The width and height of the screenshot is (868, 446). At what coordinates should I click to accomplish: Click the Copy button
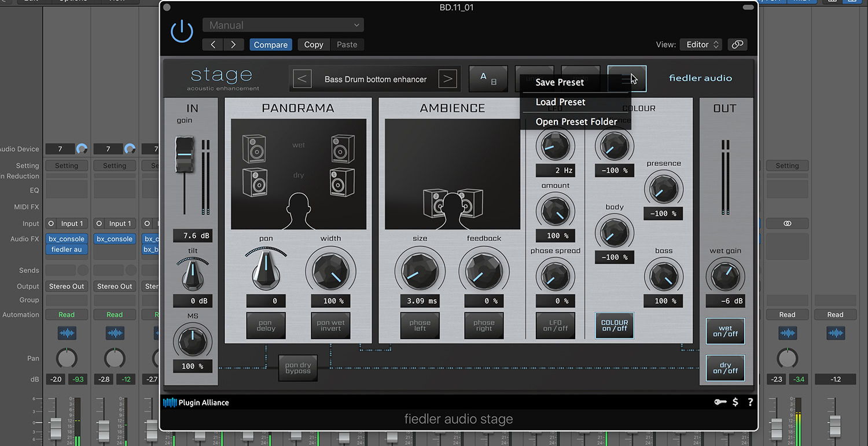[x=314, y=45]
